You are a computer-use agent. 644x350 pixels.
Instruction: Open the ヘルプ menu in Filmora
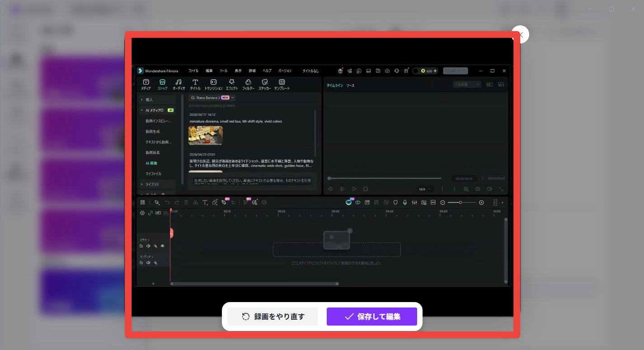(267, 71)
